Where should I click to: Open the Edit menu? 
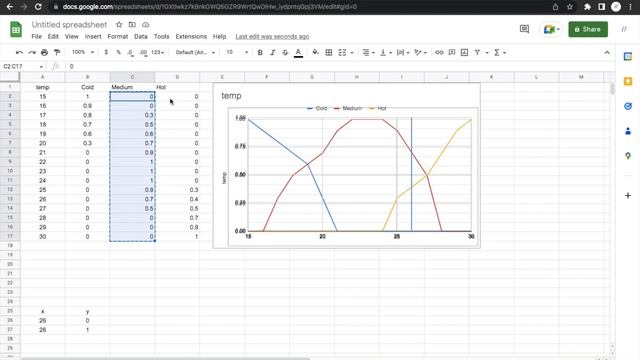[53, 36]
